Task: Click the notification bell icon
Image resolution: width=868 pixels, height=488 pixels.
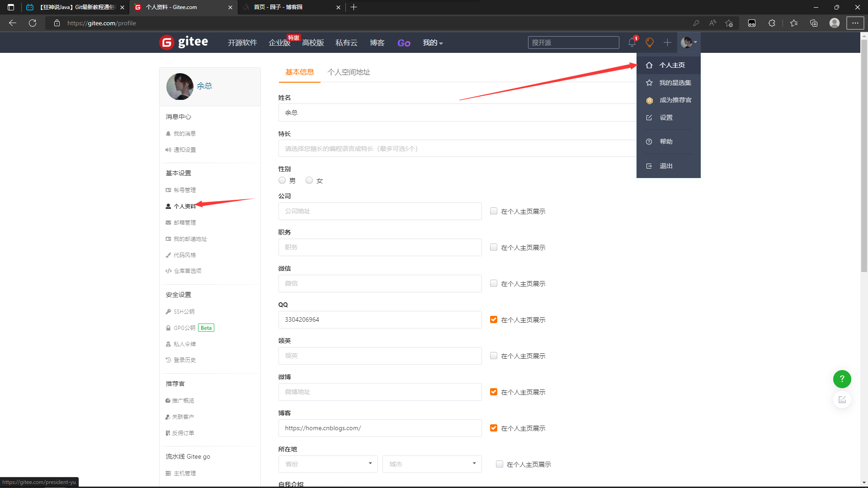Action: click(x=632, y=42)
